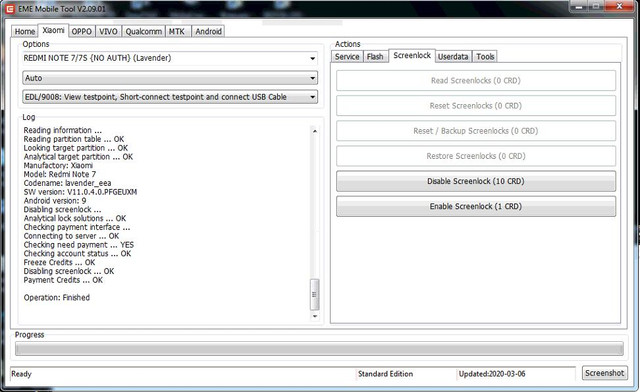Select the Xiaomi tab
The image size is (640, 392).
point(53,30)
